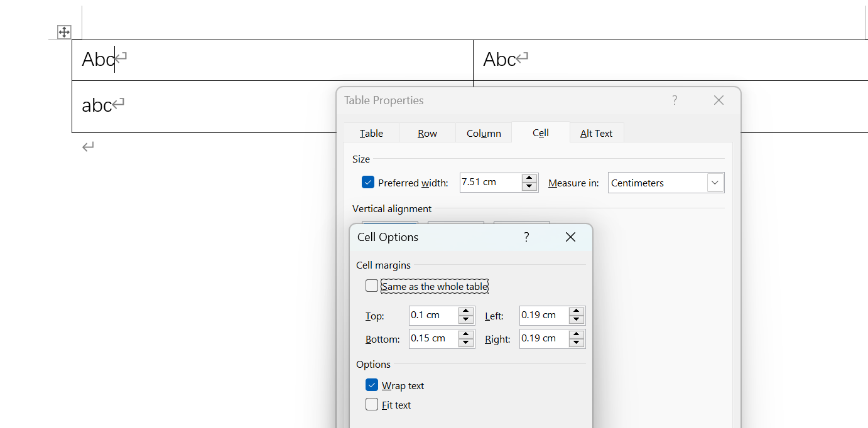Click "Abc" in the top-left table cell
The width and height of the screenshot is (868, 428).
[x=98, y=59]
